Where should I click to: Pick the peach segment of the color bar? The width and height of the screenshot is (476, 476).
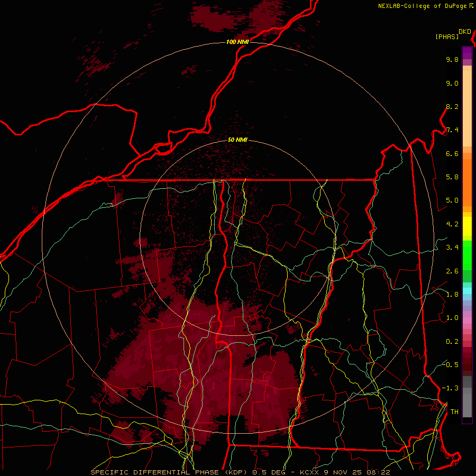click(467, 108)
